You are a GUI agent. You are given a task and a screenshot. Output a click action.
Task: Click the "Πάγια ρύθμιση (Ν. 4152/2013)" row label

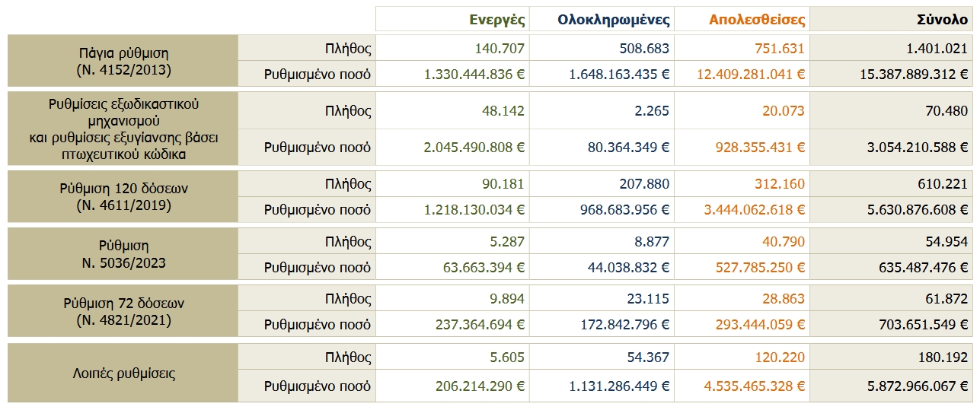tap(123, 61)
